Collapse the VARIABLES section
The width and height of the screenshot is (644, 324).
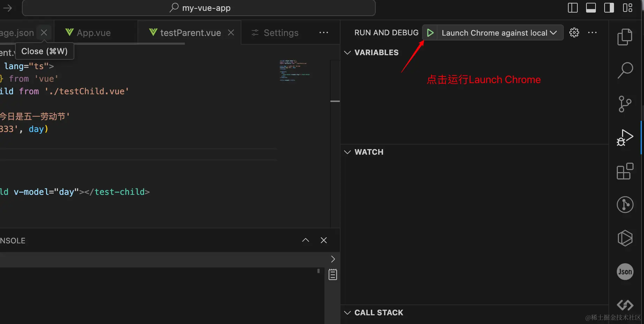coord(347,52)
